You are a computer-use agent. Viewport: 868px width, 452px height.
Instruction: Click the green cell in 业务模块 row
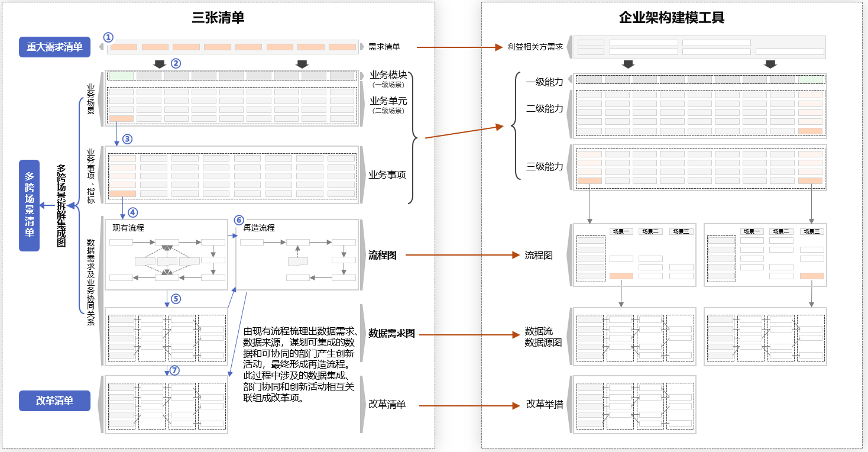(121, 76)
